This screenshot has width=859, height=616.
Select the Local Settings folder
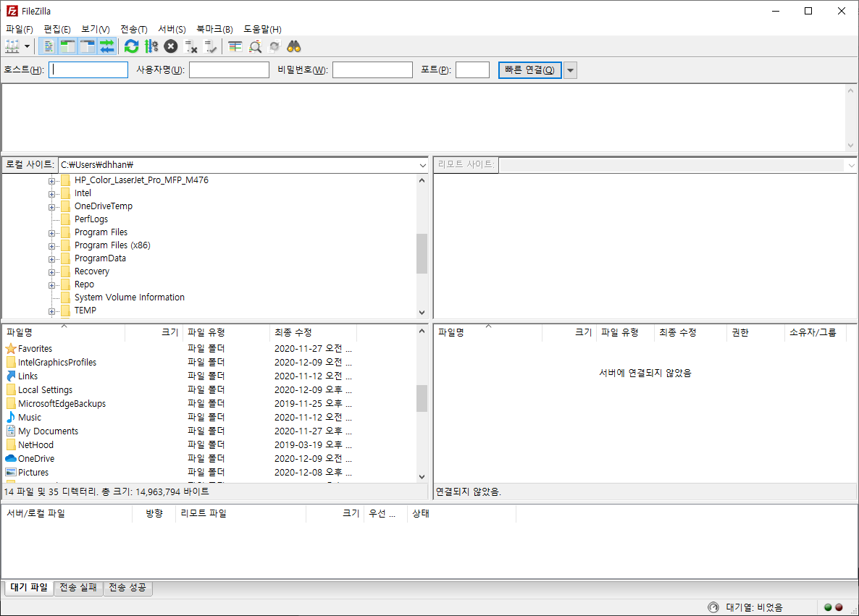point(45,390)
